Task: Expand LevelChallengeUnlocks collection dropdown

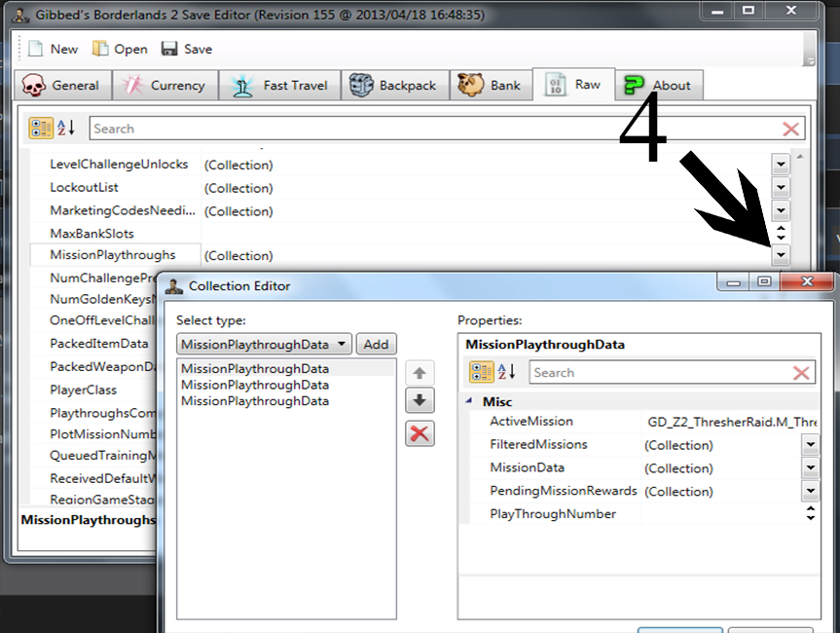Action: click(781, 165)
